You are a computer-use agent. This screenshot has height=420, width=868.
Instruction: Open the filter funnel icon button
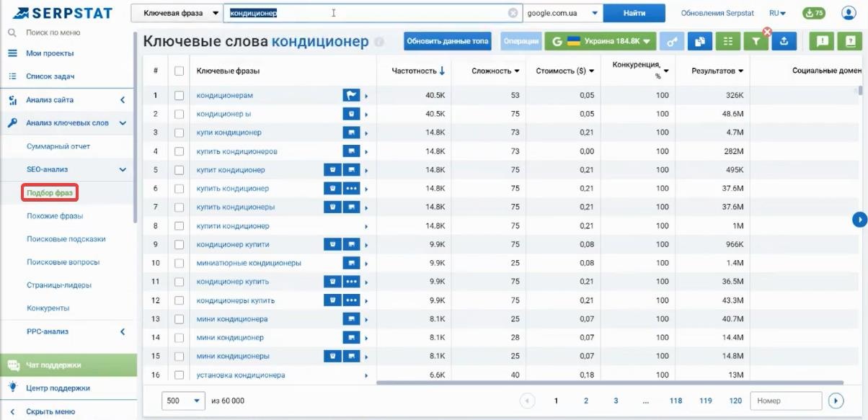(x=756, y=42)
